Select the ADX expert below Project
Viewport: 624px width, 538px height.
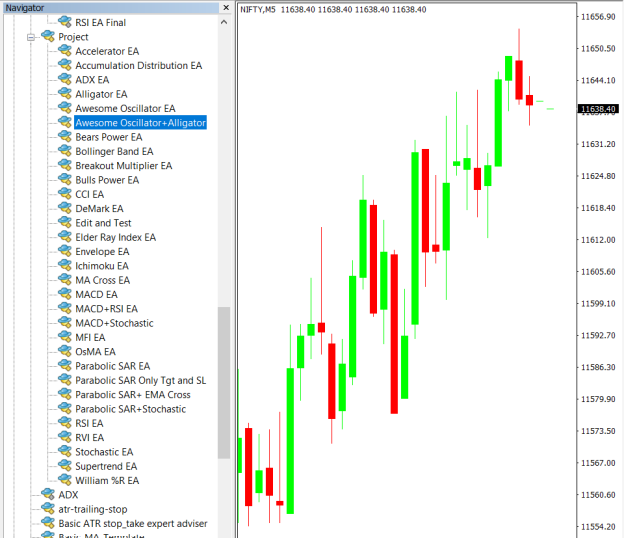[68, 495]
